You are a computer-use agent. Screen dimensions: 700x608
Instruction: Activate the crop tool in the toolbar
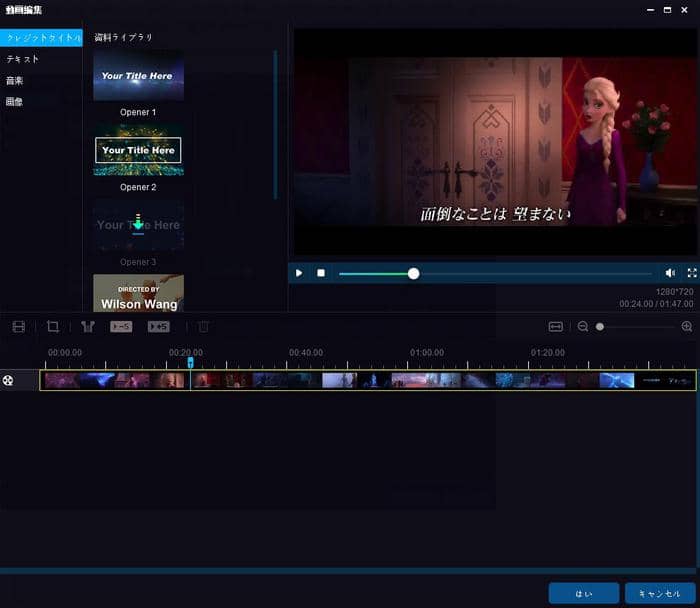53,327
